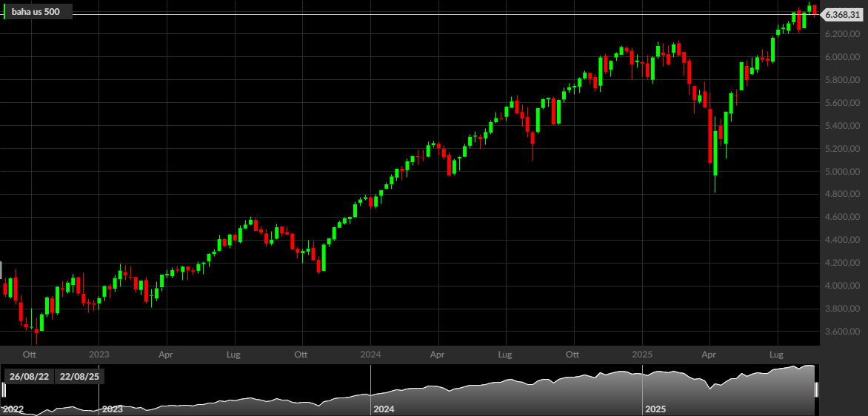Click the 2023 label in the navigator

(112, 410)
